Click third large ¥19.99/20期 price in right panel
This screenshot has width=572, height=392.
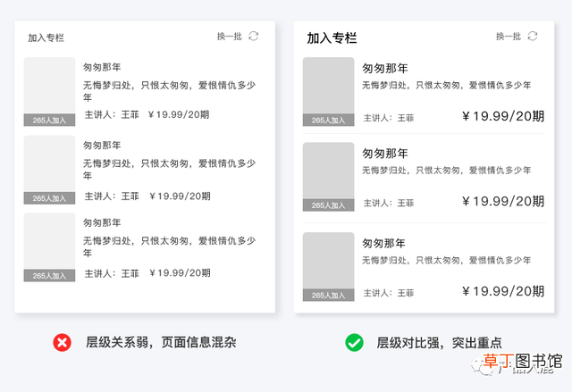503,291
